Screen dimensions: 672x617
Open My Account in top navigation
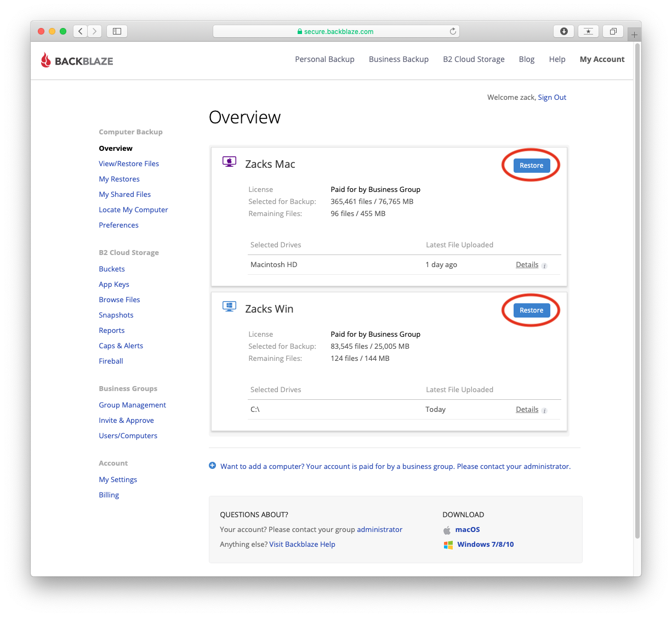[x=602, y=59]
